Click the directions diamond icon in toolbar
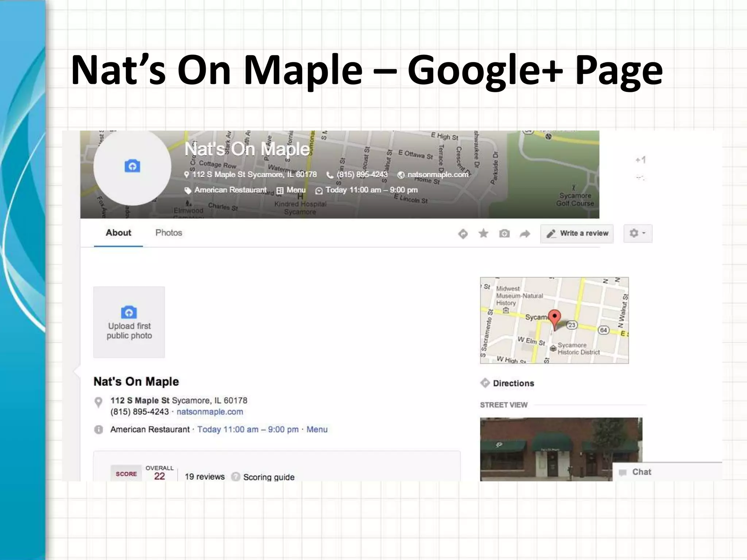This screenshot has height=560, width=747. (x=463, y=233)
